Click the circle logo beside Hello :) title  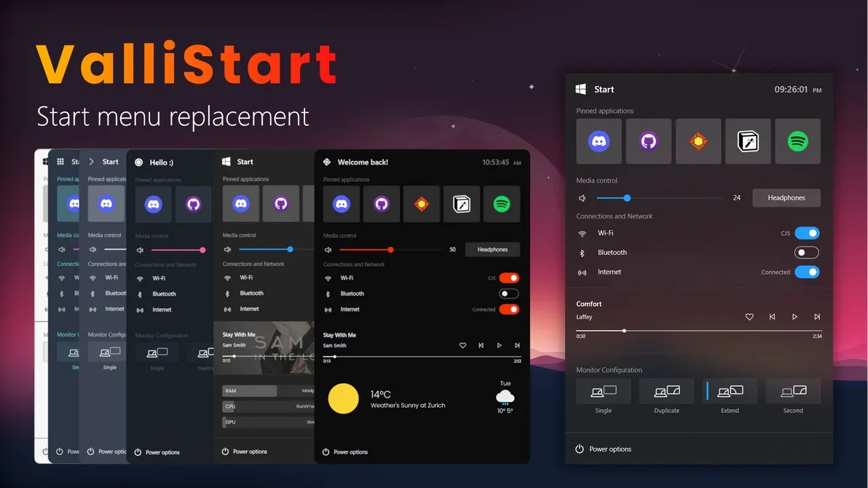point(139,162)
